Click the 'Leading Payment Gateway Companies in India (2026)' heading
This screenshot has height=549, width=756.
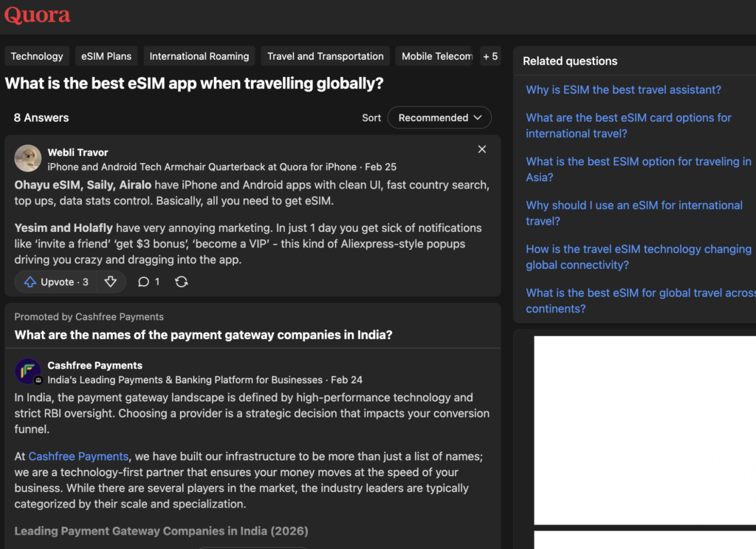pos(161,531)
